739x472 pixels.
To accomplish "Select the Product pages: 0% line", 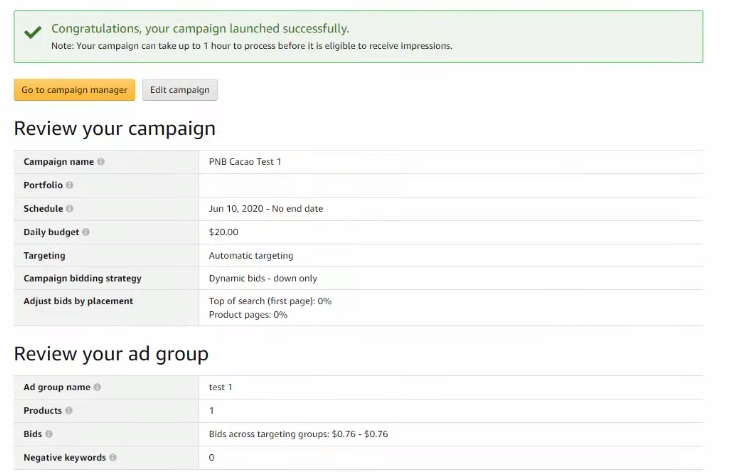I will coord(248,315).
